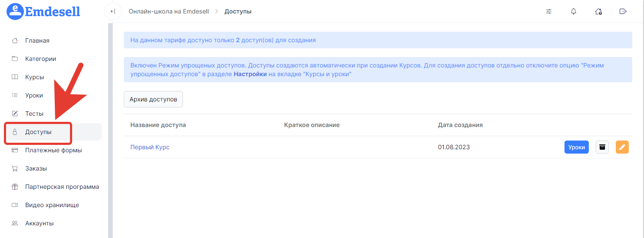Click the tariff limit notice banner
644x238 pixels.
pos(378,40)
